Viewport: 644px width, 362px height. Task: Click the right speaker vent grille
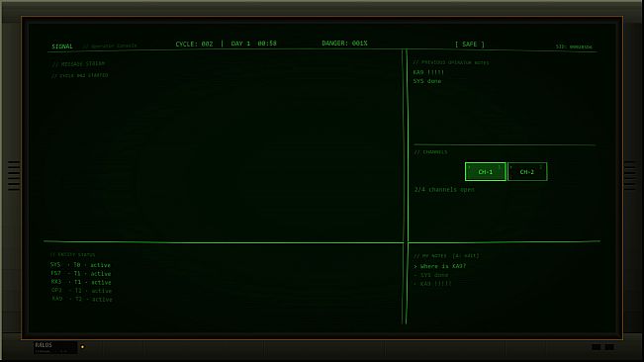pyautogui.click(x=630, y=176)
